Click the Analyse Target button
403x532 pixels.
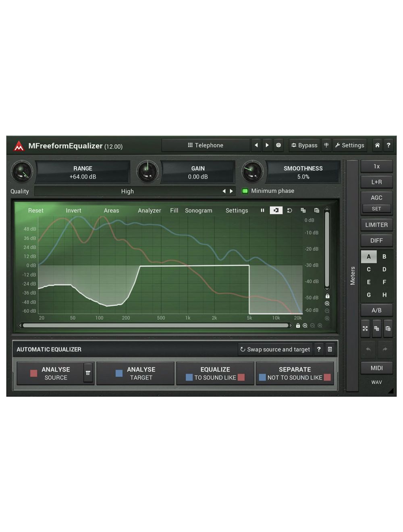[x=135, y=373]
